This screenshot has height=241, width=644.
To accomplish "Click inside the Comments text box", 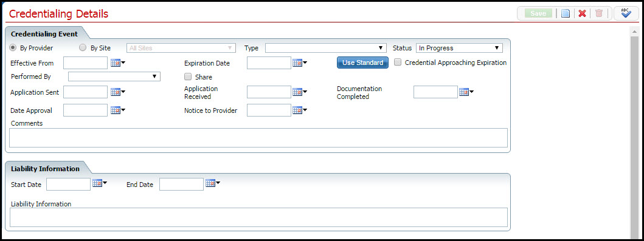I will (258, 138).
